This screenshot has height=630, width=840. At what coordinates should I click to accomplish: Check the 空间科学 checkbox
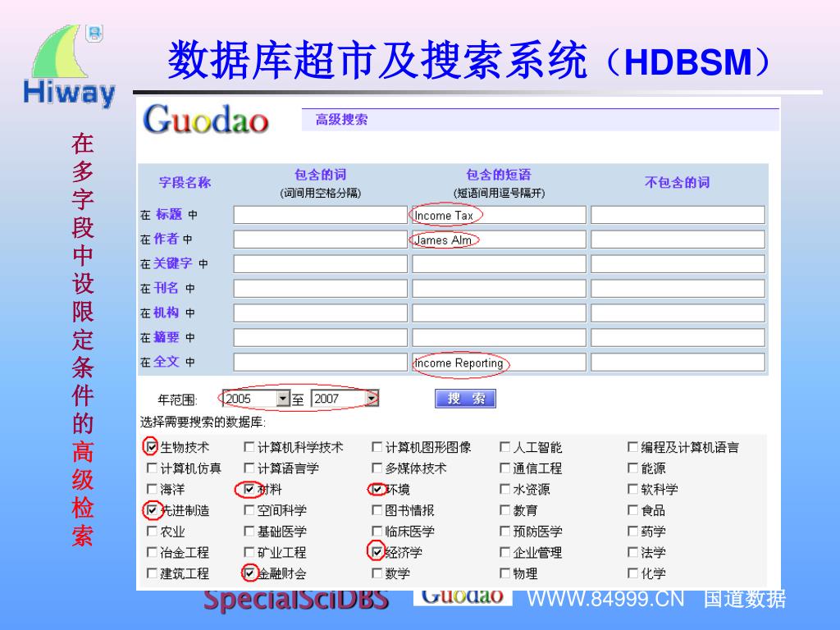click(249, 510)
